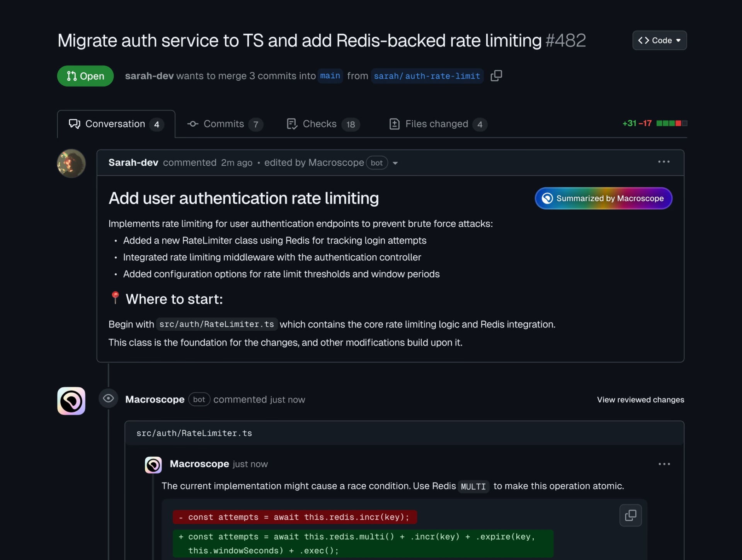
Task: Switch to the Files changed tab
Action: [x=437, y=124]
